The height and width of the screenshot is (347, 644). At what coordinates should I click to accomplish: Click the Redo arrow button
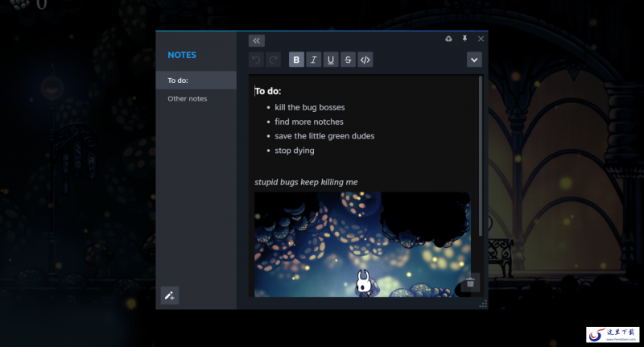[x=273, y=60]
